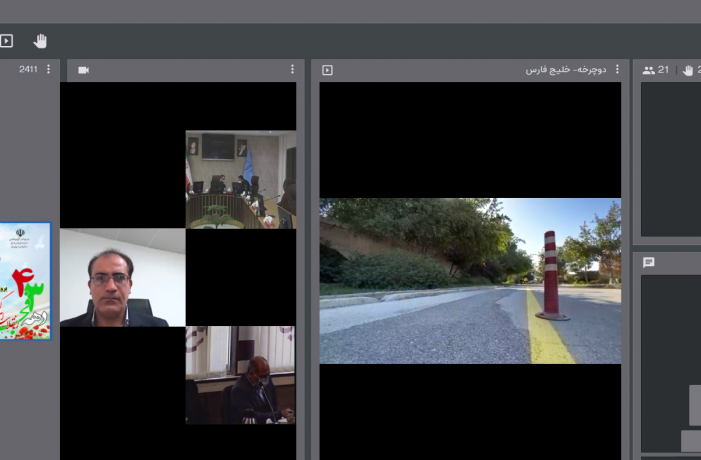The image size is (701, 460).
Task: Open the Video pod options menu
Action: click(x=292, y=70)
